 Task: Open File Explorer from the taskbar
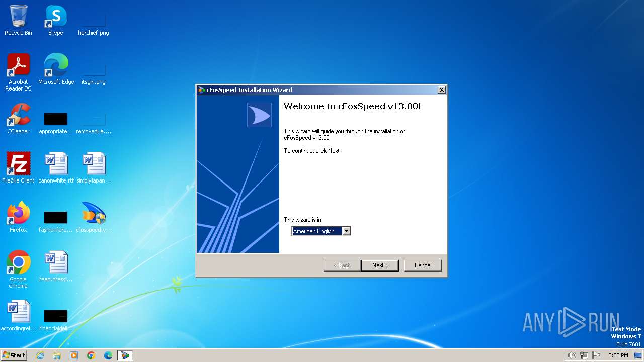pos(57,355)
